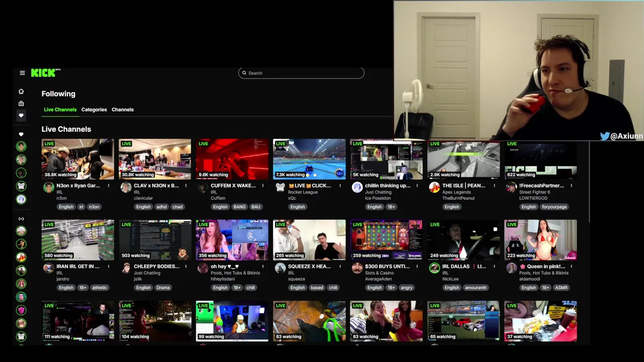Focus the Search input field
This screenshot has height=362, width=644.
[x=301, y=73]
